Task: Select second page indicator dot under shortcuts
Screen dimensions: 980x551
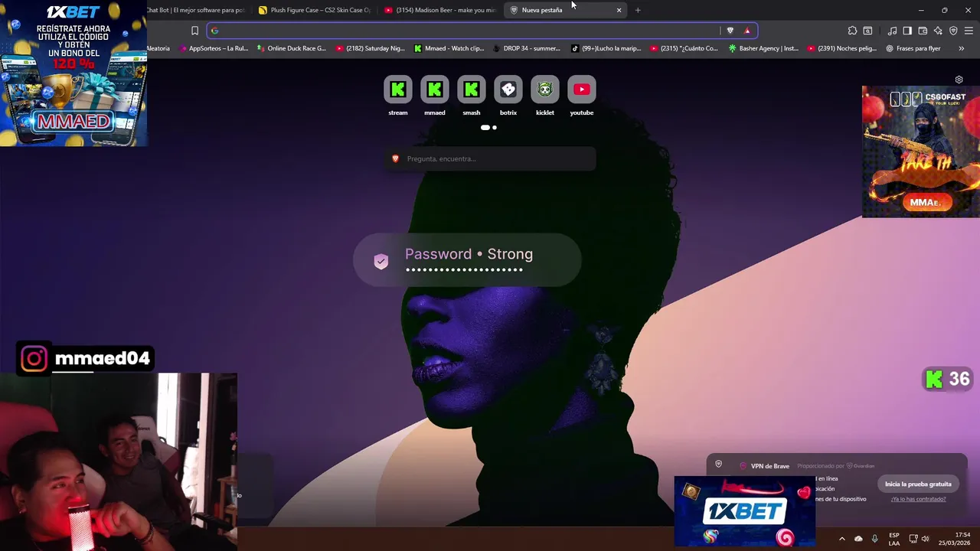Action: [495, 128]
